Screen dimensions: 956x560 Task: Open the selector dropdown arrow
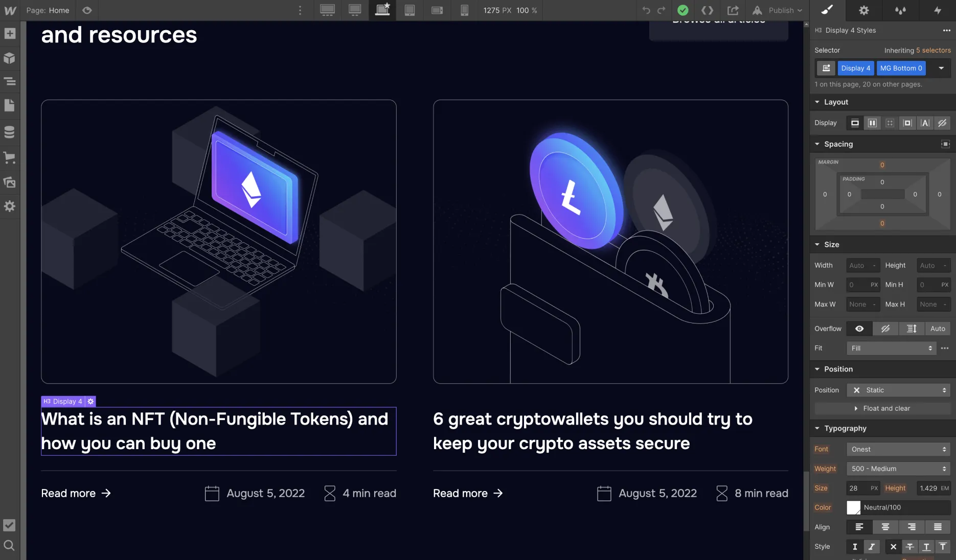pos(941,68)
